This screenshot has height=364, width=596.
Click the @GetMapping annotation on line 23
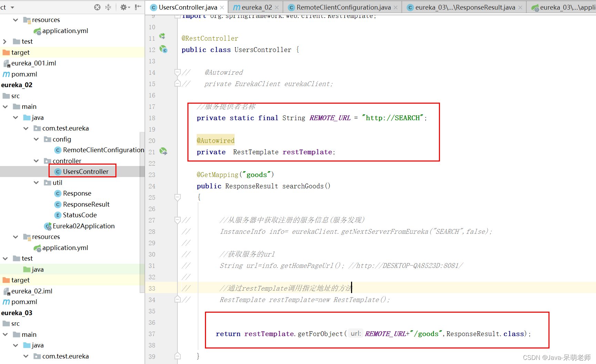[217, 175]
